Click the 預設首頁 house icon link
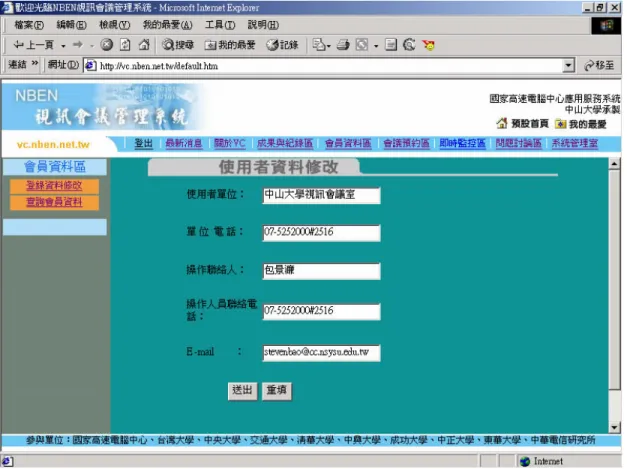This screenshot has height=469, width=627. 501,123
